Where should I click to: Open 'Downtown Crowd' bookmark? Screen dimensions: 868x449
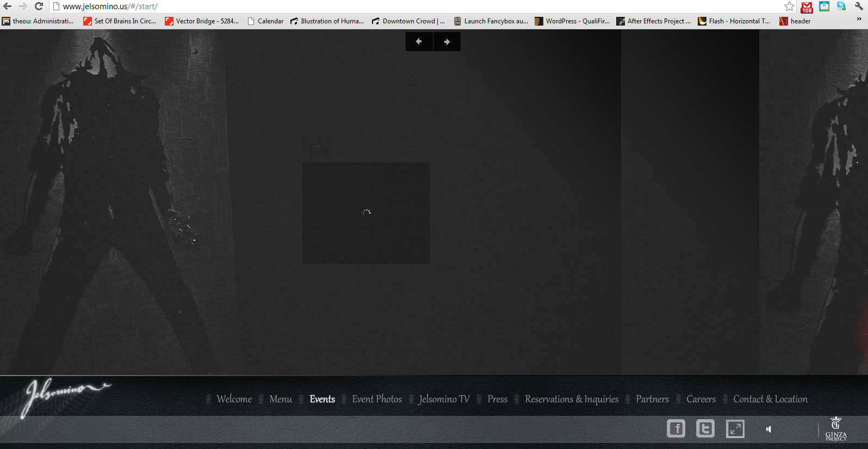[408, 21]
